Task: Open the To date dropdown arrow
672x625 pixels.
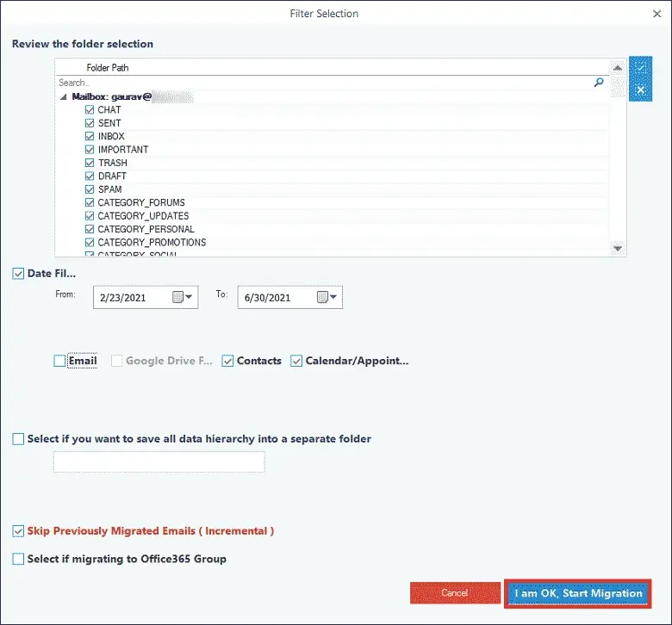Action: click(x=333, y=297)
